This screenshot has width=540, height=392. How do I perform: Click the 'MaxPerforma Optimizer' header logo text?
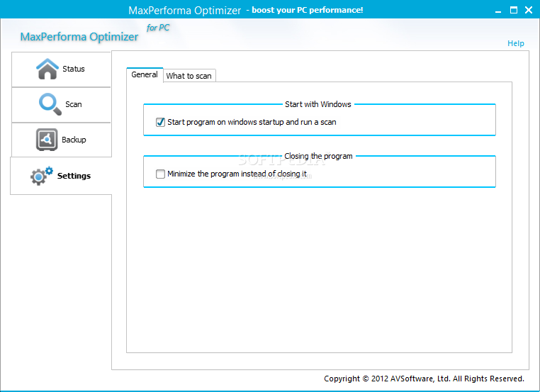[79, 37]
